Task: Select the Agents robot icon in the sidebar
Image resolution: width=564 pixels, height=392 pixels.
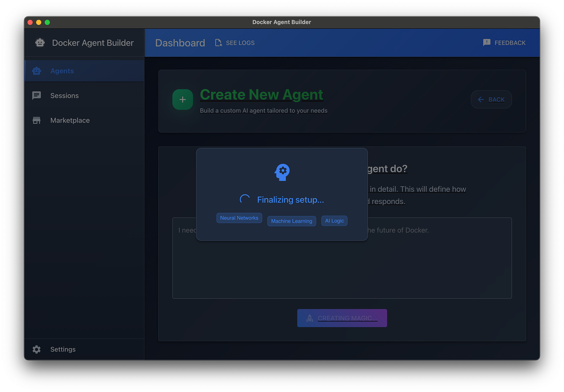Action: [36, 70]
